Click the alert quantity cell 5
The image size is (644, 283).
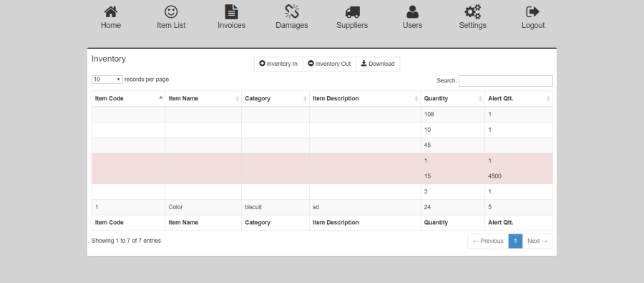point(519,207)
